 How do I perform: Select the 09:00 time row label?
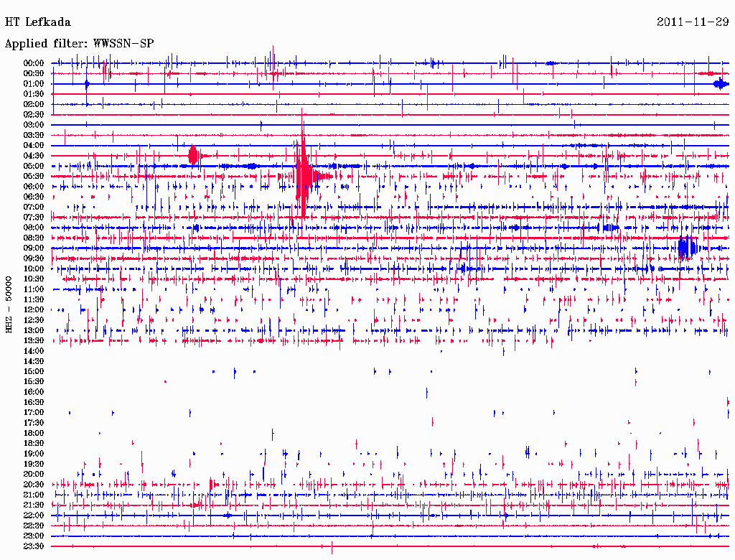tap(34, 248)
